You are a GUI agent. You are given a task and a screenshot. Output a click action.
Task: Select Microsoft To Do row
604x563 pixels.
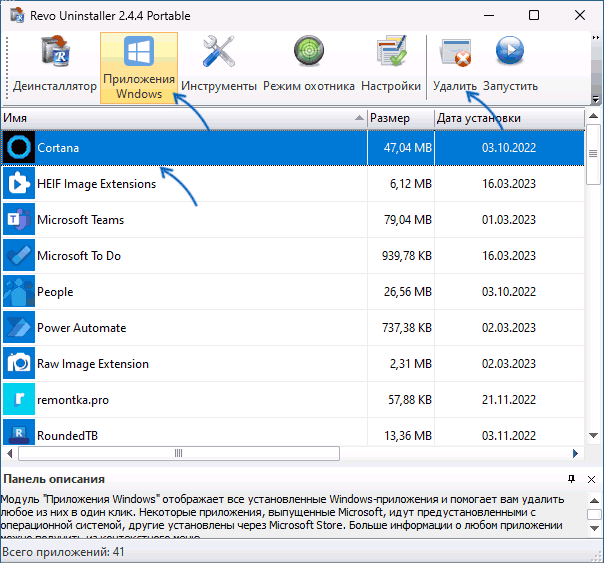pos(293,256)
